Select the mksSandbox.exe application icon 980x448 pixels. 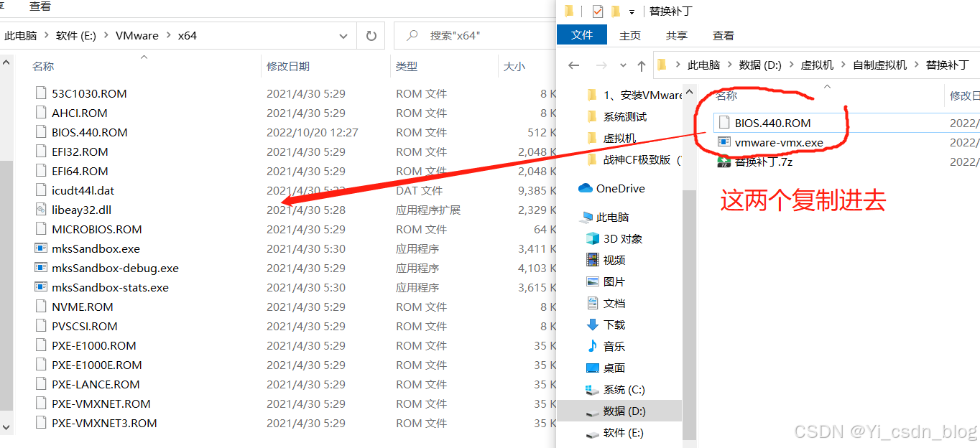(x=40, y=248)
